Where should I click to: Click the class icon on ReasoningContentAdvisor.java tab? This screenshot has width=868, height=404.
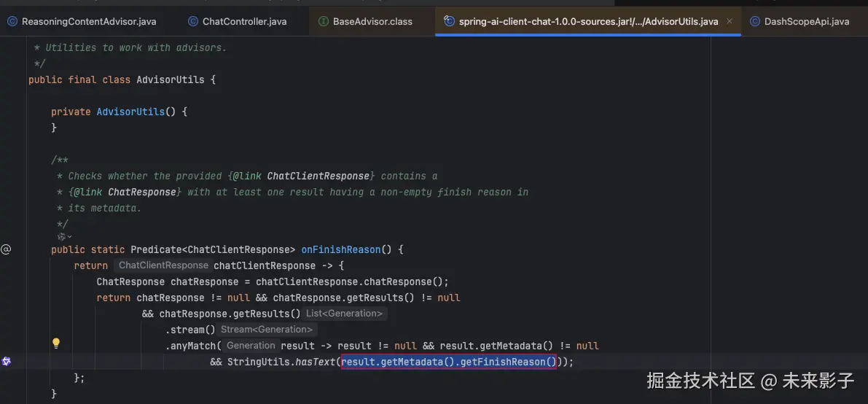tap(12, 22)
